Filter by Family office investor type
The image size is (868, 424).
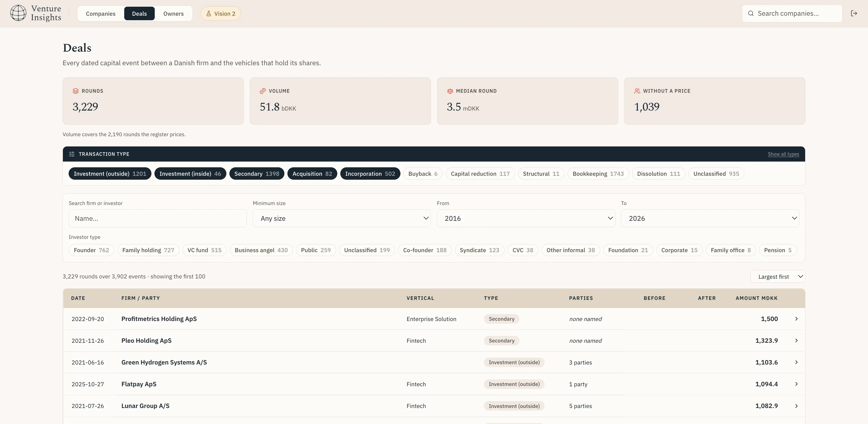[730, 250]
